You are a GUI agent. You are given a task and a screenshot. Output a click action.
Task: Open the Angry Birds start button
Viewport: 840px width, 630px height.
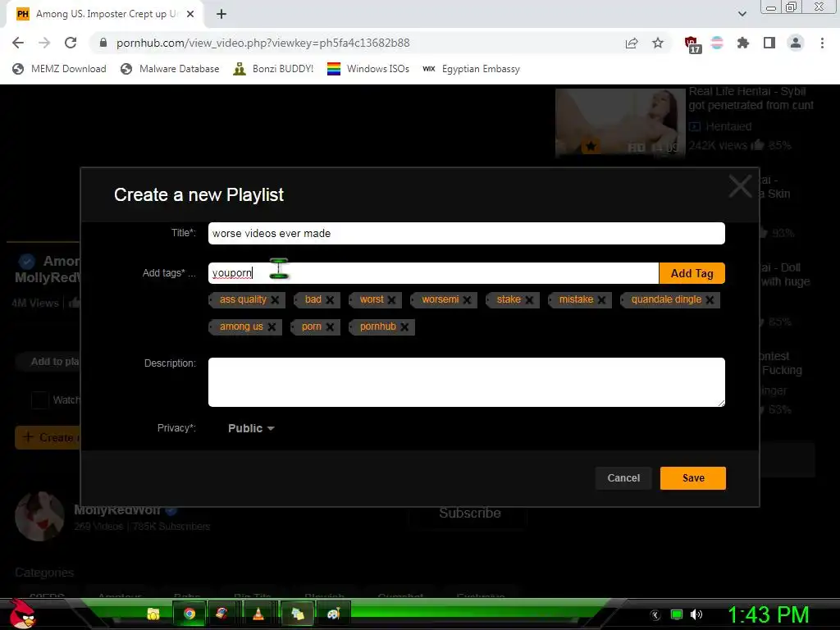[22, 614]
